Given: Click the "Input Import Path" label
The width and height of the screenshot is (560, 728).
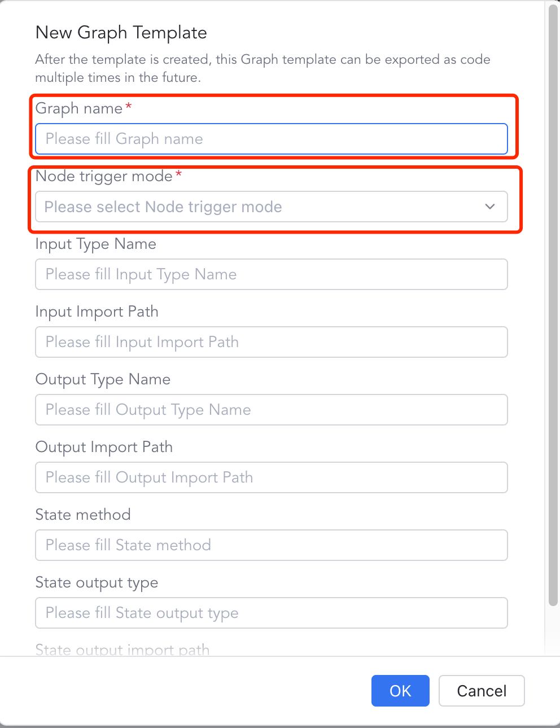Looking at the screenshot, I should (97, 312).
